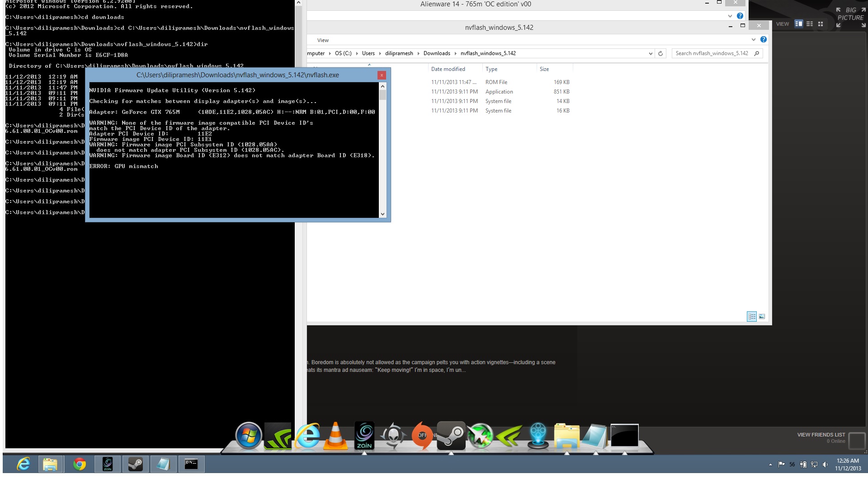This screenshot has height=488, width=868.
Task: Sort by Type column header
Action: pyautogui.click(x=509, y=69)
